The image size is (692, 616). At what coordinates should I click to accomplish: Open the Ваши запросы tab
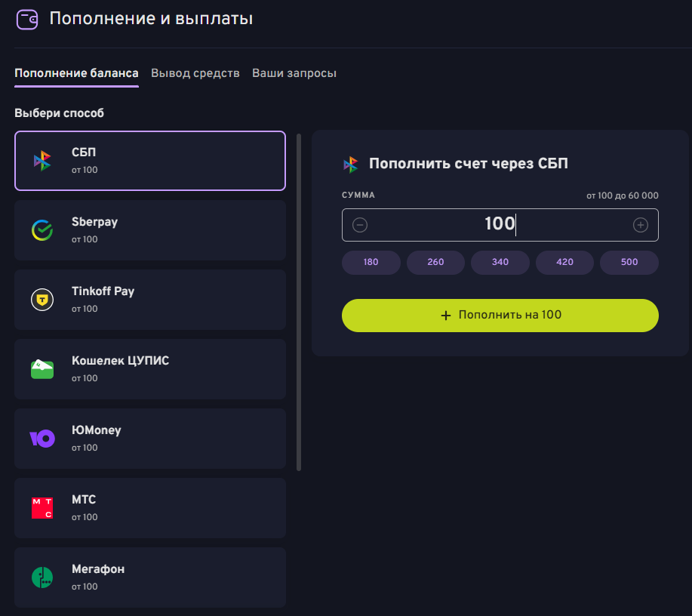point(294,73)
